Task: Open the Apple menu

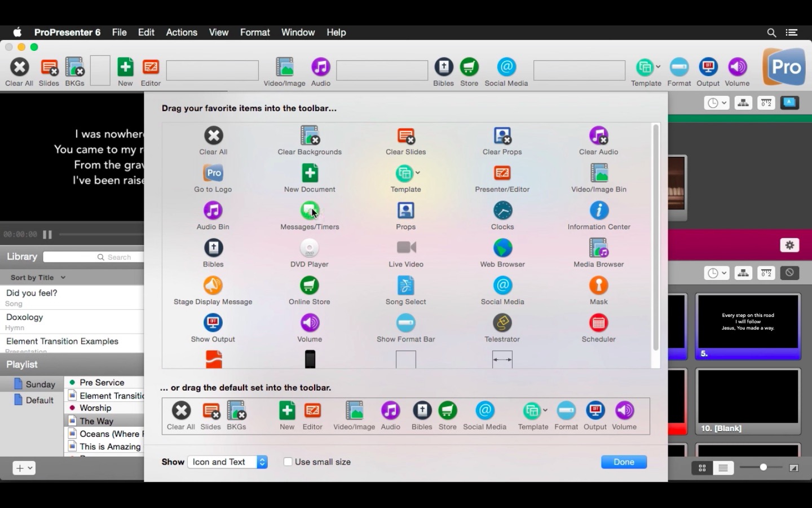Action: (x=17, y=32)
